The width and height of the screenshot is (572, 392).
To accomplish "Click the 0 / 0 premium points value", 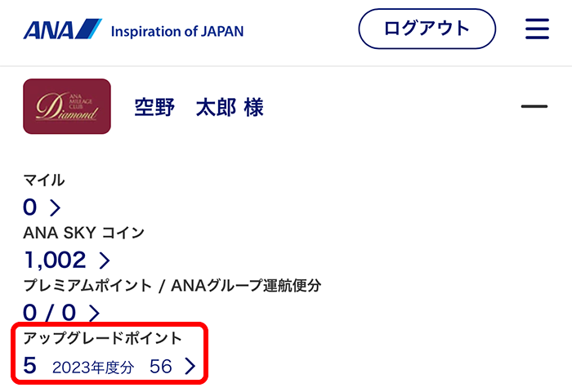I will 51,312.
